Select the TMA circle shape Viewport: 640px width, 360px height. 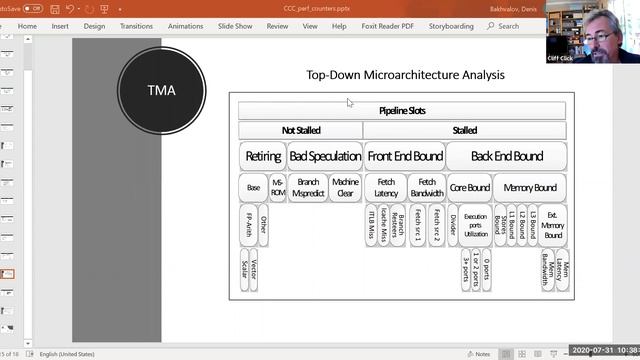162,90
